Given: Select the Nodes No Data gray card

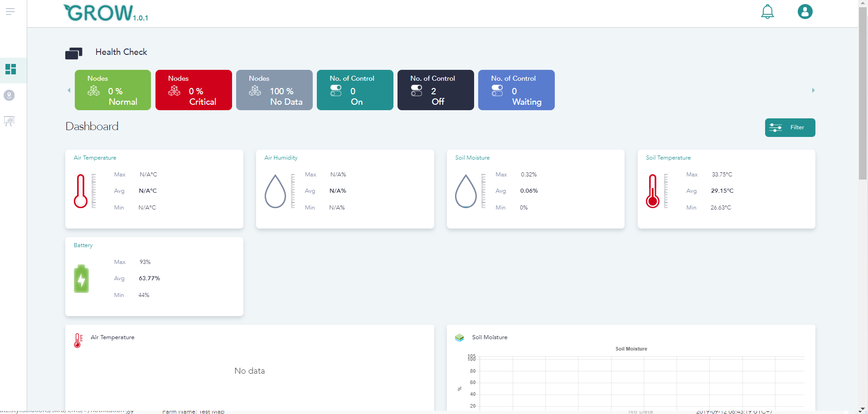Looking at the screenshot, I should [x=274, y=90].
